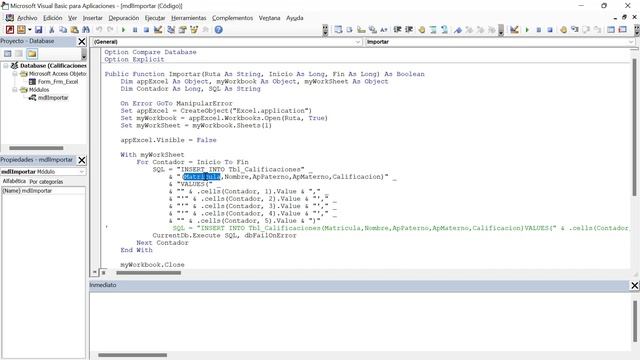This screenshot has height=360, width=640.
Task: Toggle breakpoint with the hand icon
Action: [x=422, y=30]
